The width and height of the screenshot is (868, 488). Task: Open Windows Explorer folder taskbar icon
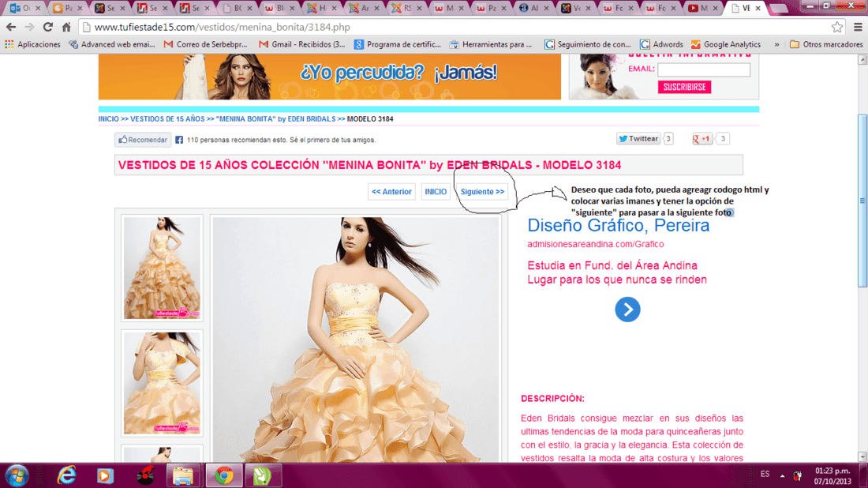tap(183, 476)
